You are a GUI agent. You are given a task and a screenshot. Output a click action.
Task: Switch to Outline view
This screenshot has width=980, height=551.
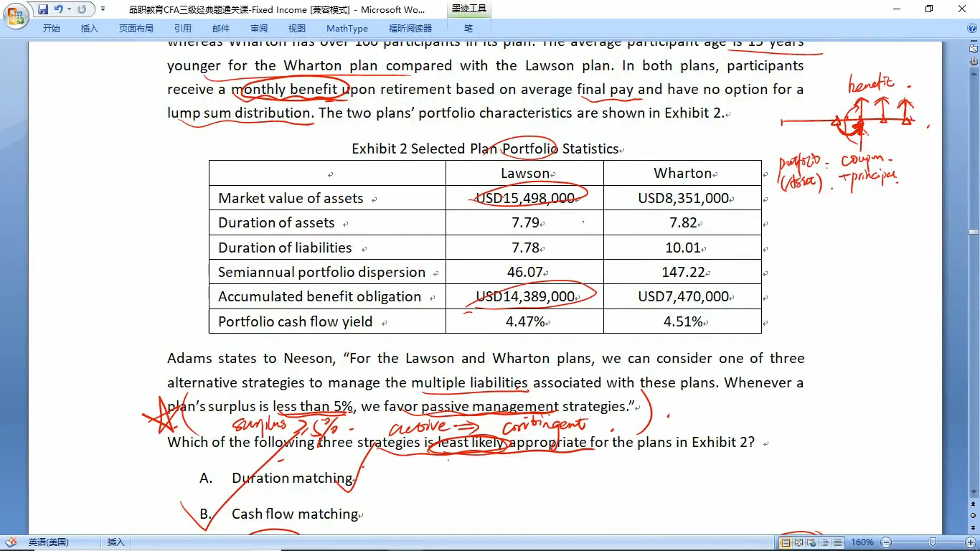824,543
